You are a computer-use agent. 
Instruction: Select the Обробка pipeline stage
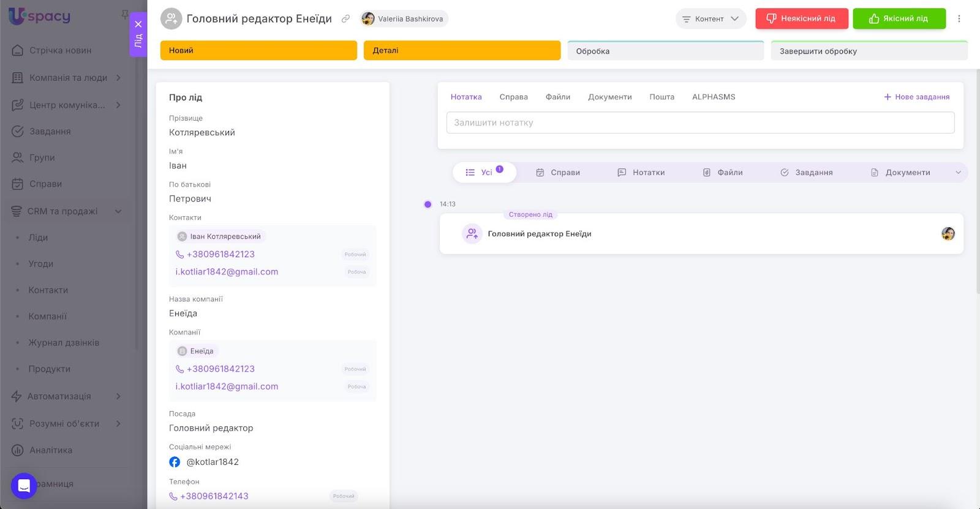(665, 51)
